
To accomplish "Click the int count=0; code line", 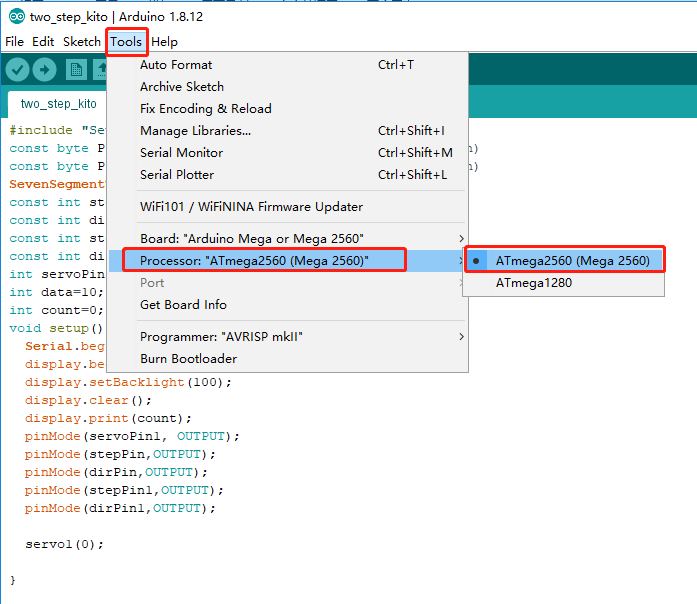I will pos(56,310).
